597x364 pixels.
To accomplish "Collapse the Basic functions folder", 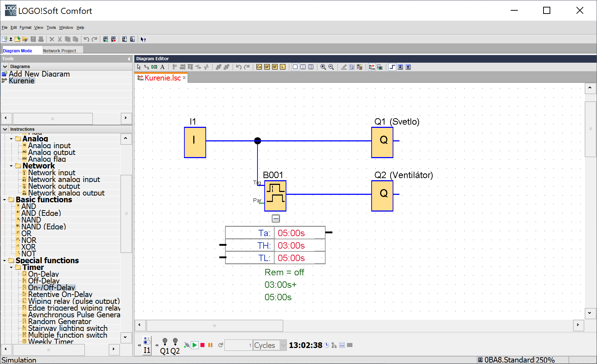I will click(x=5, y=200).
